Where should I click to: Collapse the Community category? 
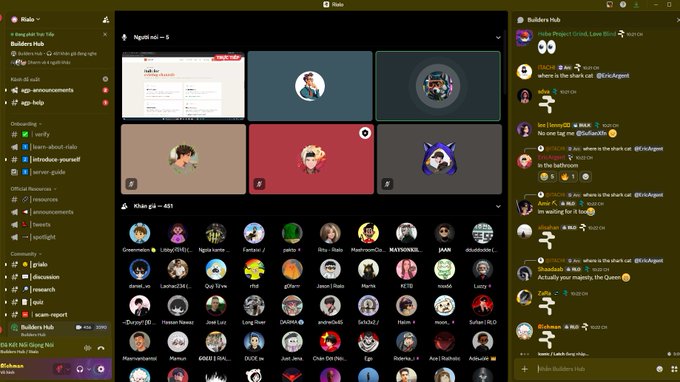[x=26, y=254]
